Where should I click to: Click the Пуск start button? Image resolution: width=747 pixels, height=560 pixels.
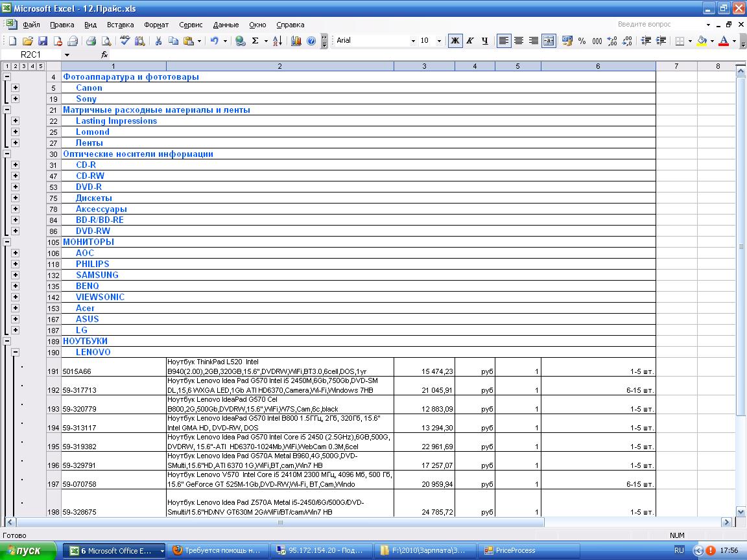[x=28, y=550]
